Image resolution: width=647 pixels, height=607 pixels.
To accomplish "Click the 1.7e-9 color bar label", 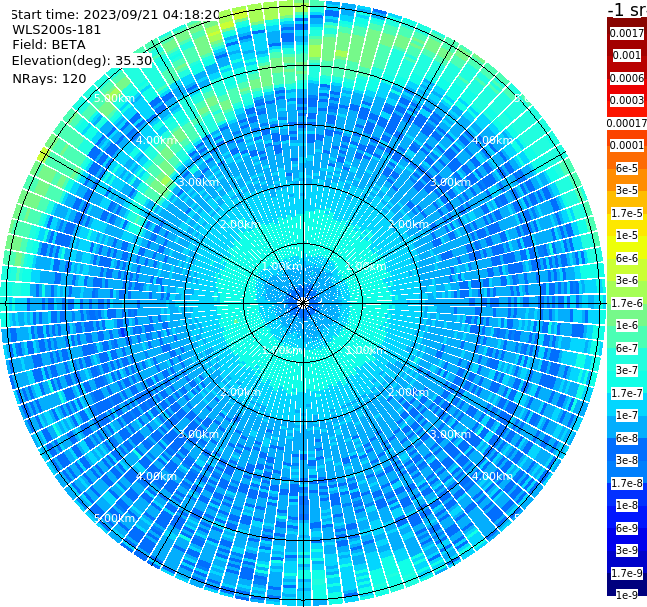I will click(x=627, y=573).
